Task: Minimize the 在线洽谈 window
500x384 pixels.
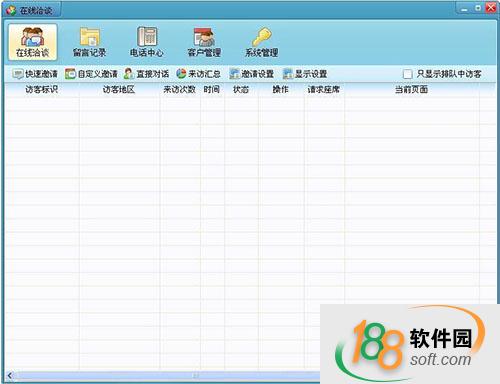Action: point(464,8)
